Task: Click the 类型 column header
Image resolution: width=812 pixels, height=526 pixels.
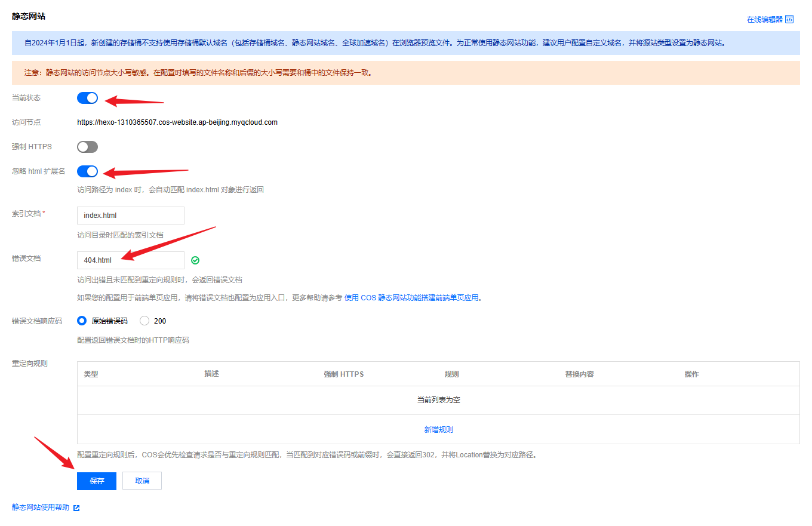Action: coord(91,374)
